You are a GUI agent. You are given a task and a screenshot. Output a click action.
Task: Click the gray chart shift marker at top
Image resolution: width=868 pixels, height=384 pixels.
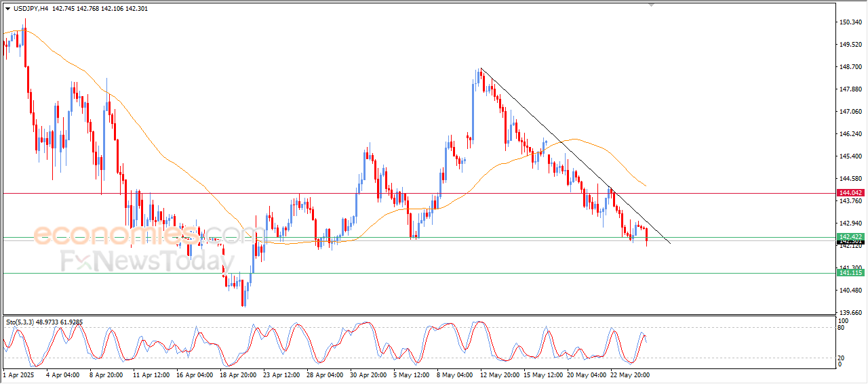(652, 5)
